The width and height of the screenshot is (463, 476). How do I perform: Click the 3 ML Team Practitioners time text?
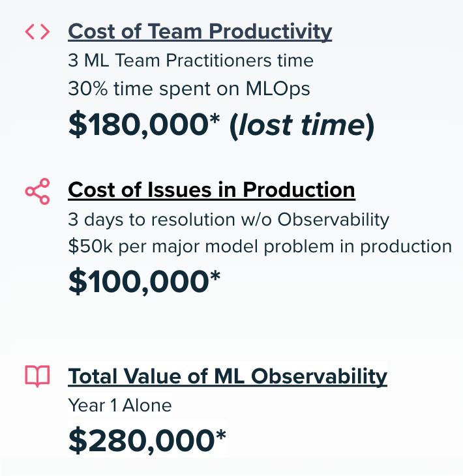pos(190,61)
